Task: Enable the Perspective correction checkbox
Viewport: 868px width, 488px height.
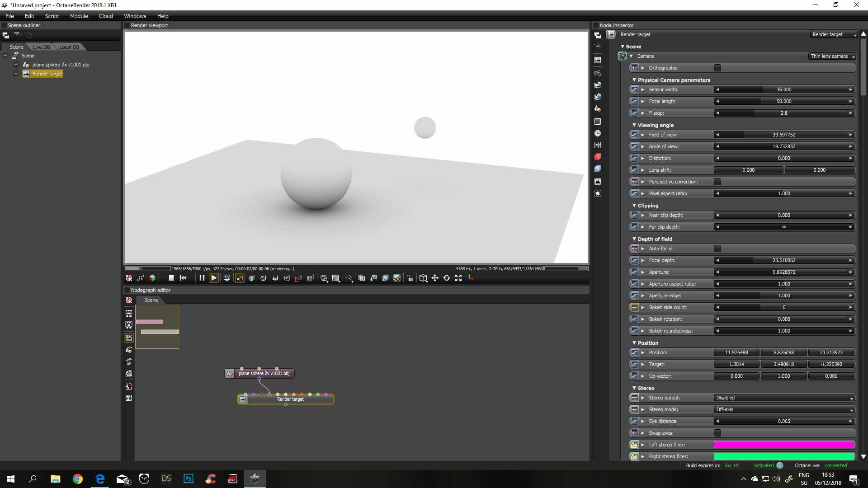Action: coord(717,182)
